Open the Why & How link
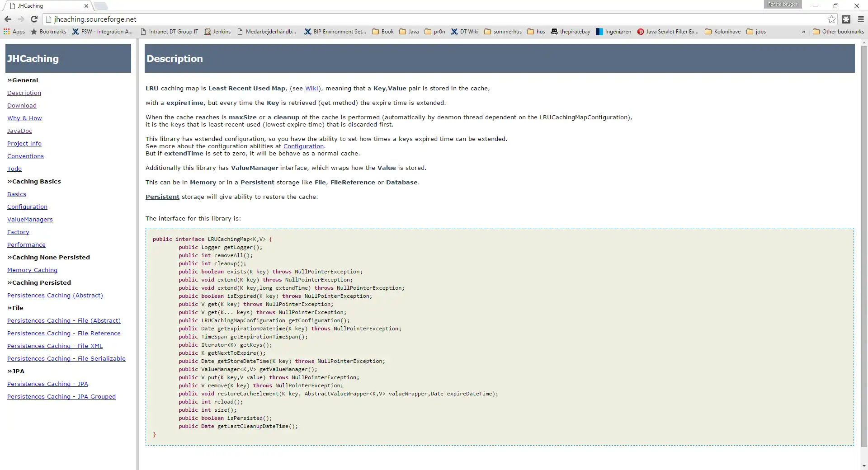 tap(24, 118)
